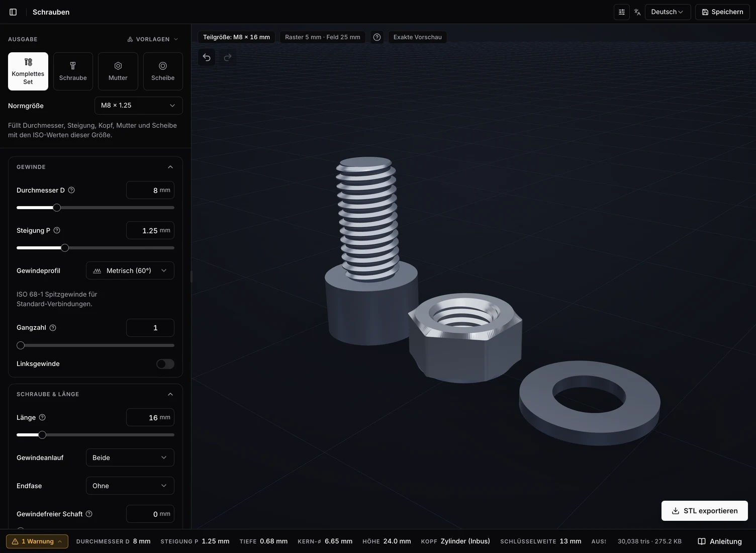The height and width of the screenshot is (553, 756).
Task: Undo the last change
Action: (207, 57)
